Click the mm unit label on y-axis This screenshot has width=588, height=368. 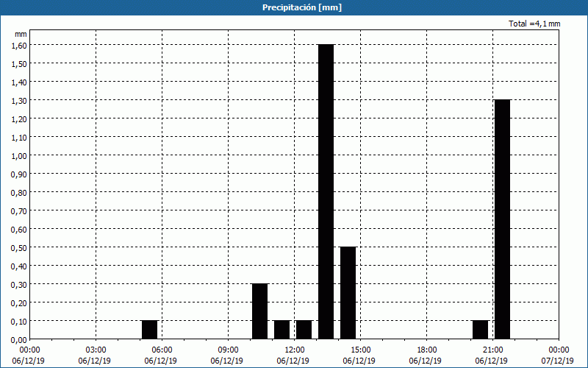(21, 34)
